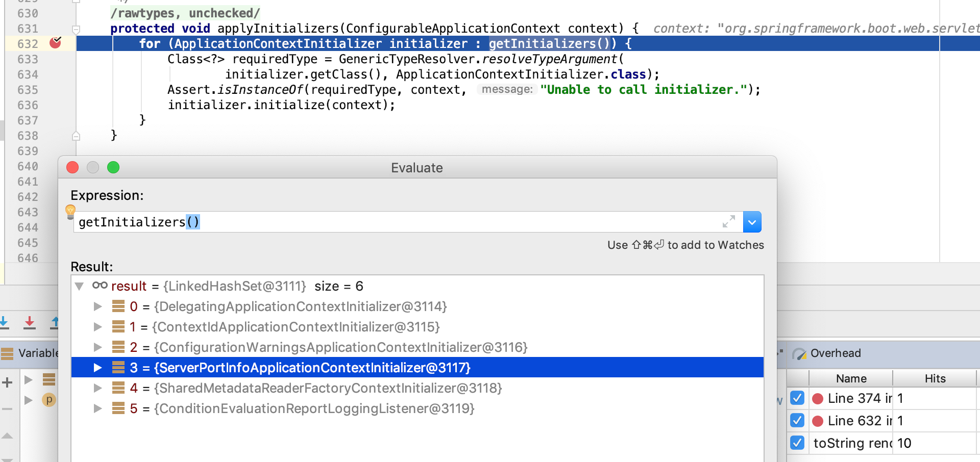Expand the DelegatingApplicationContextInitializer entry
980x462 pixels.
[x=97, y=306]
